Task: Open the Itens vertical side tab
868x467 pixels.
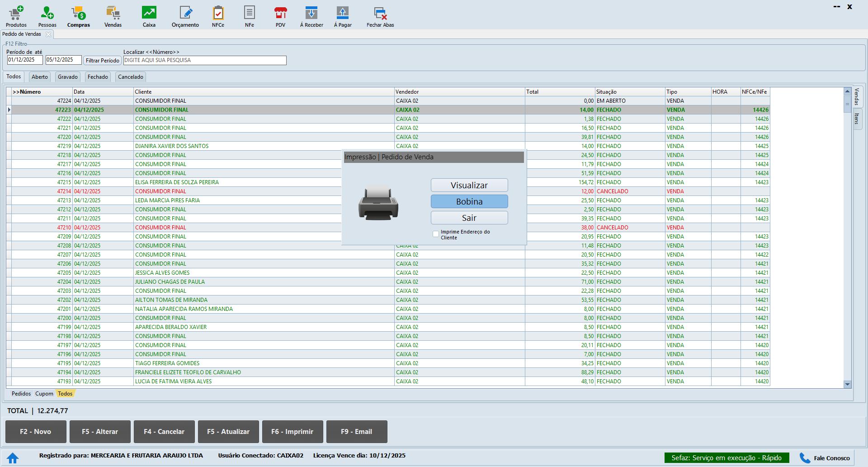Action: (857, 119)
